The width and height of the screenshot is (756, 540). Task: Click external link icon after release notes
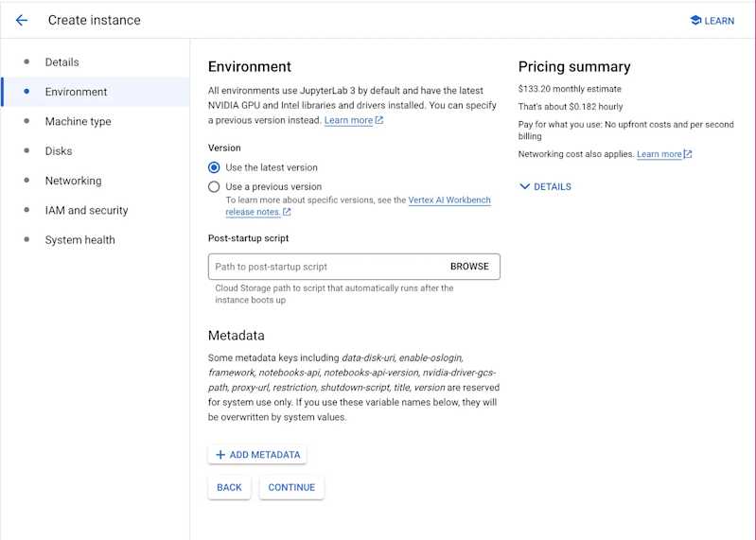[287, 212]
